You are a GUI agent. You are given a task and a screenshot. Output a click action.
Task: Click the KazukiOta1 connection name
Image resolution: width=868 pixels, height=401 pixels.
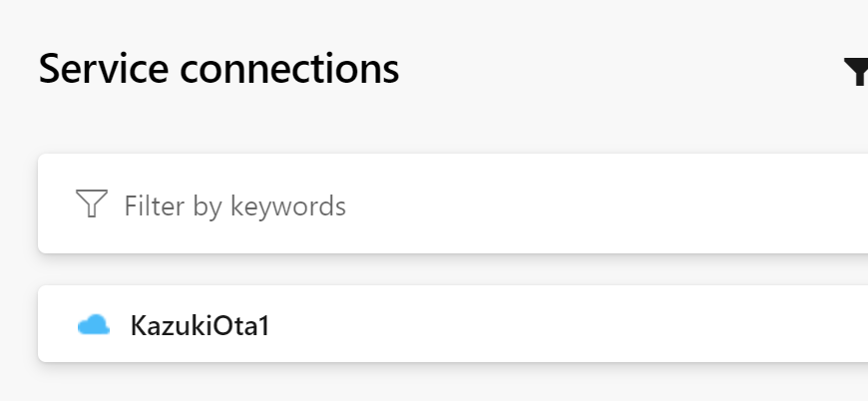click(x=200, y=325)
